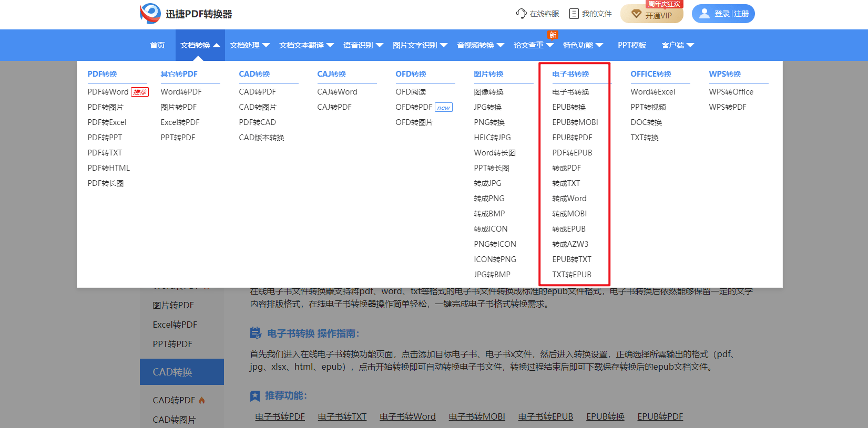Click the 登录|注册 button
The image size is (868, 428).
pyautogui.click(x=723, y=14)
